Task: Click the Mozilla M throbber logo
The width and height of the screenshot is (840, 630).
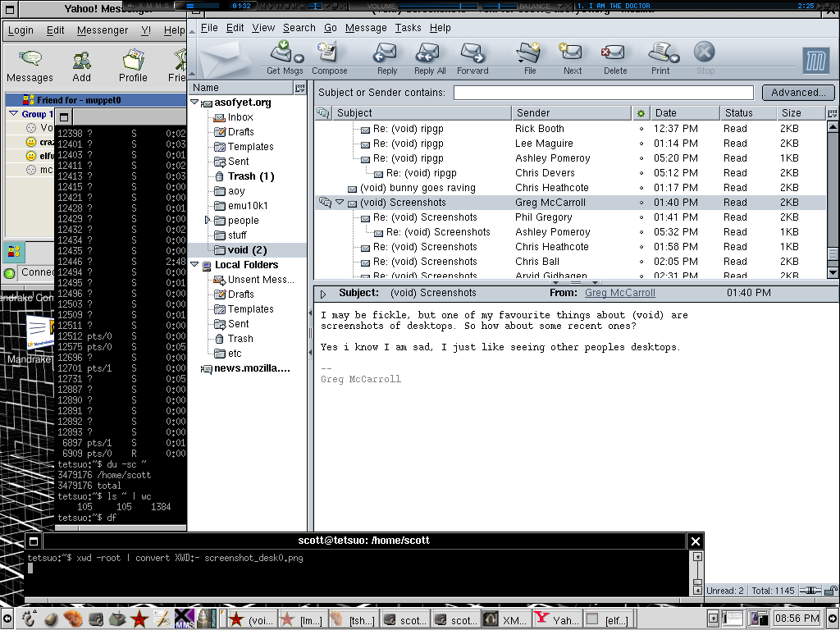Action: coord(816,60)
